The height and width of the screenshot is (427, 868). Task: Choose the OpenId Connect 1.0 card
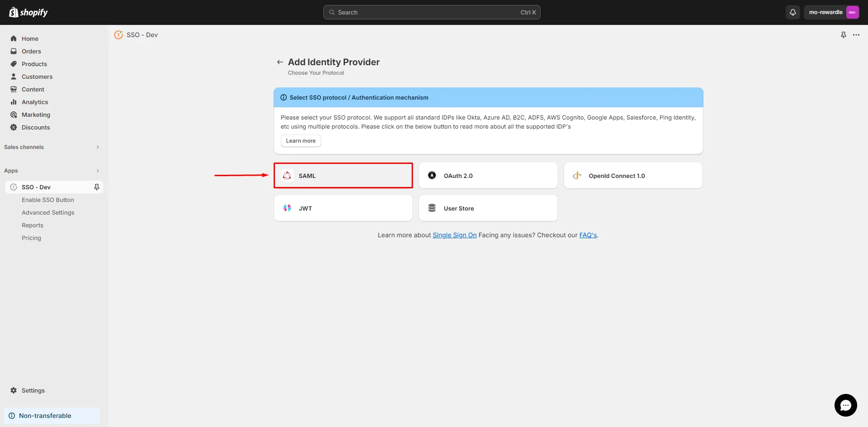click(633, 176)
